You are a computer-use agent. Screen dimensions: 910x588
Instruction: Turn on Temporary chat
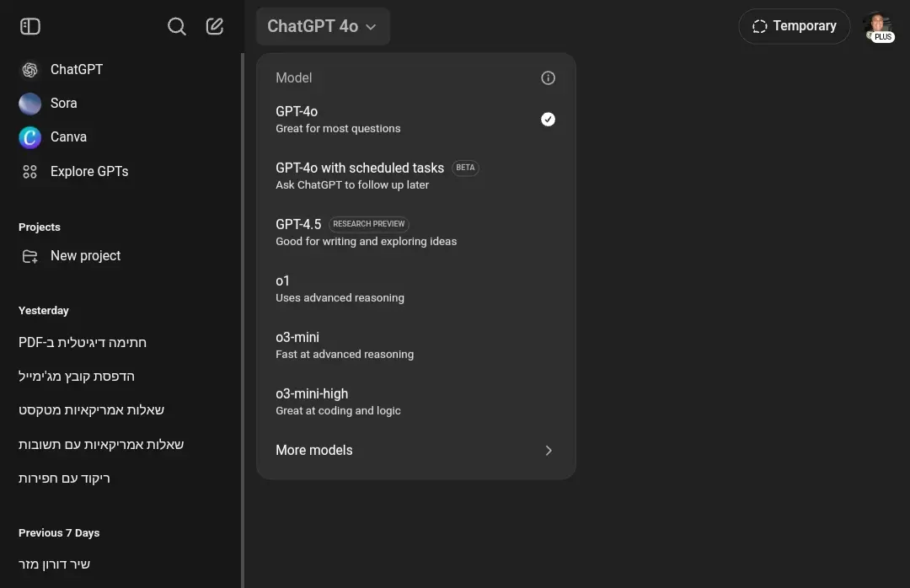[x=794, y=26]
